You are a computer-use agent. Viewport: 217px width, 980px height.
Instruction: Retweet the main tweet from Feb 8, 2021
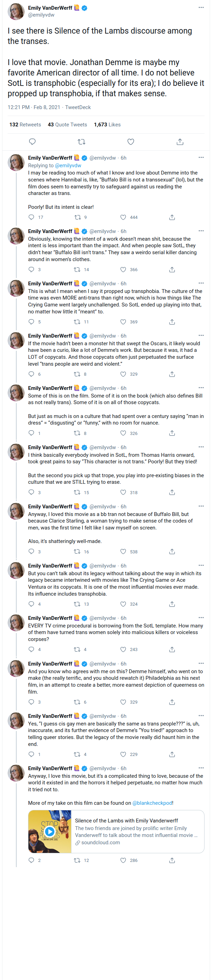pyautogui.click(x=81, y=142)
